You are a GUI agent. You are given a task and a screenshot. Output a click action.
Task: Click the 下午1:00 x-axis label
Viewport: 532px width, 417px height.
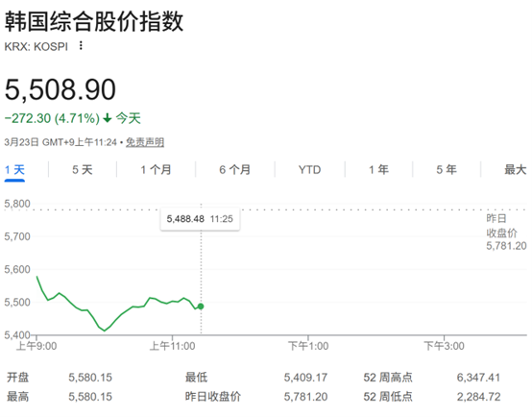pos(308,346)
